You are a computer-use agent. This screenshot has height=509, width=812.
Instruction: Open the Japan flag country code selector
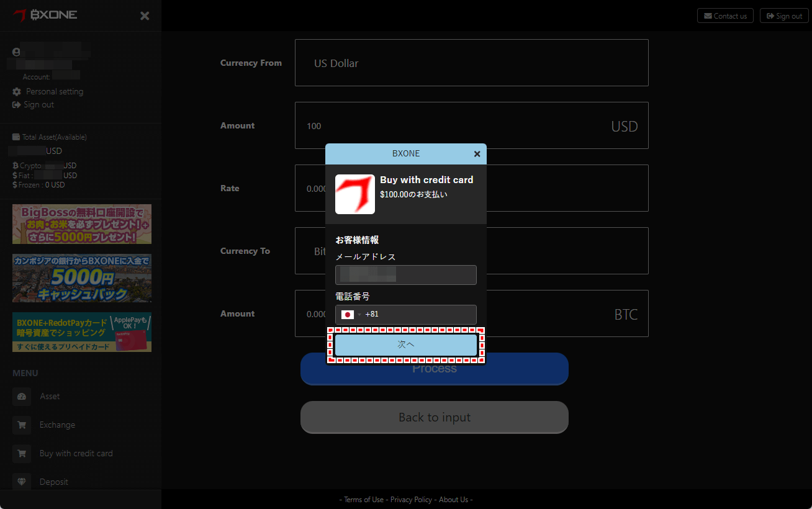351,314
